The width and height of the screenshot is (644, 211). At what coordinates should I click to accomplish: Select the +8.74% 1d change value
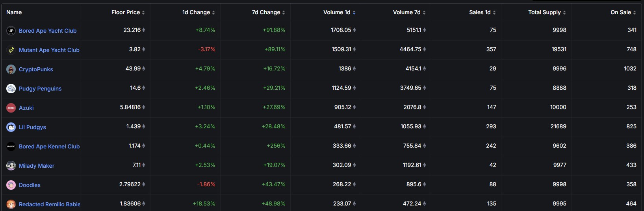[x=205, y=30]
